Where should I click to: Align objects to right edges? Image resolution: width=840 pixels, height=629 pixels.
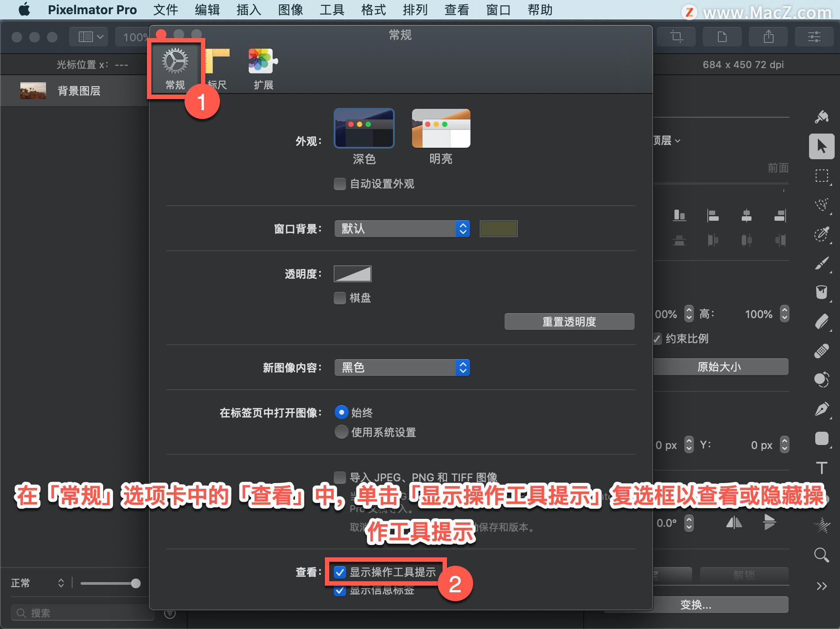pyautogui.click(x=780, y=215)
